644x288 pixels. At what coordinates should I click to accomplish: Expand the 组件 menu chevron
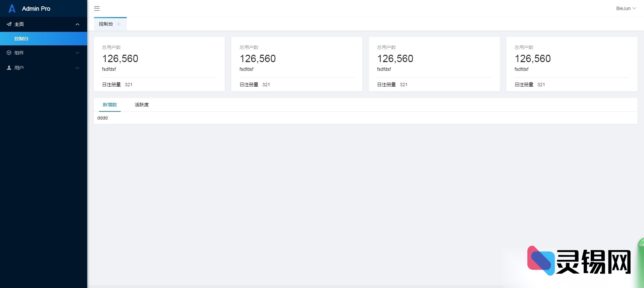(77, 53)
